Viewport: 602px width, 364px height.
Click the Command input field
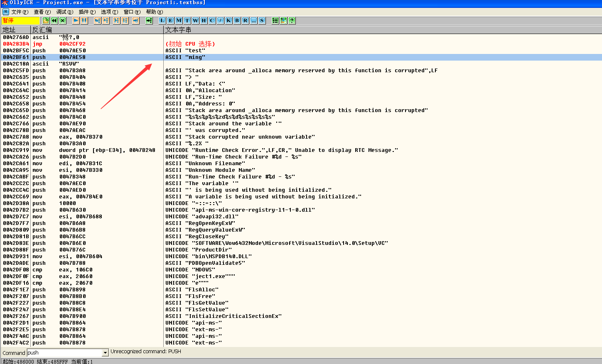[x=64, y=353]
